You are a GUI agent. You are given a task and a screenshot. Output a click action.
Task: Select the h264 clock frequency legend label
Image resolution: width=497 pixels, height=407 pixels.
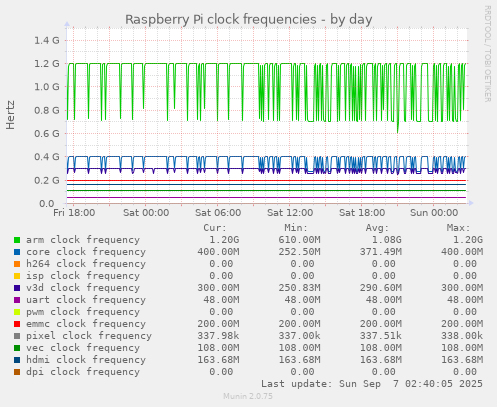pos(86,264)
